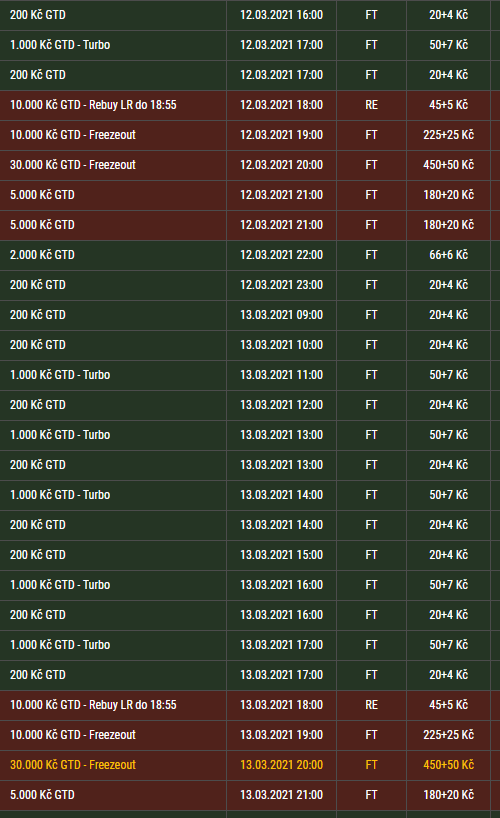Screen dimensions: 500x818
Task: Select 1.000 Kč GTD Turbo at 13.03.2021 16:00
Action: 250,585
